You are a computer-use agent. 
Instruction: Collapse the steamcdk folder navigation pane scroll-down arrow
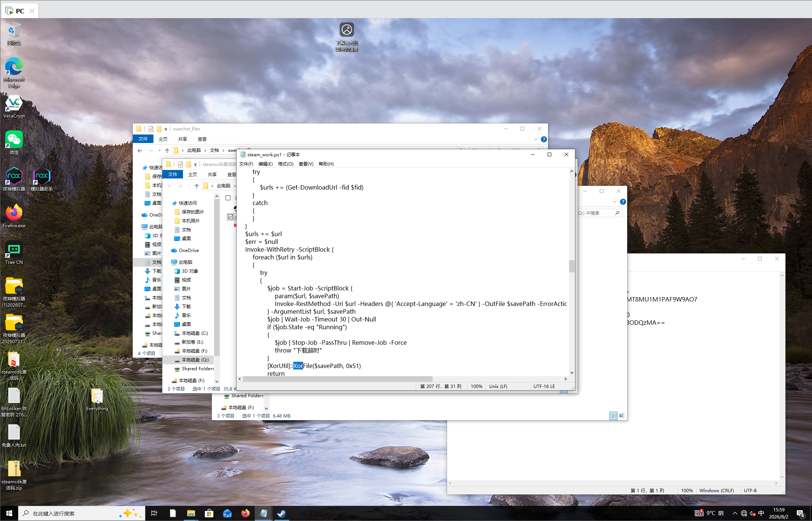click(x=217, y=381)
